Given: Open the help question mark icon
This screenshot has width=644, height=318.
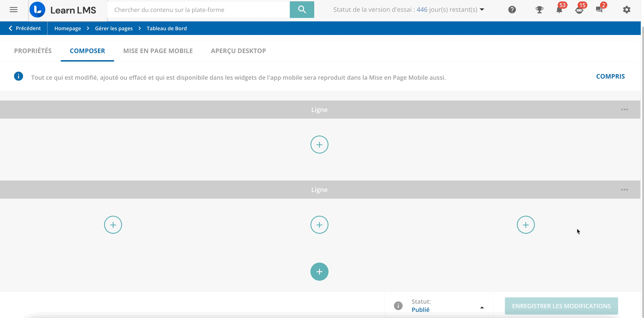Looking at the screenshot, I should 512,10.
